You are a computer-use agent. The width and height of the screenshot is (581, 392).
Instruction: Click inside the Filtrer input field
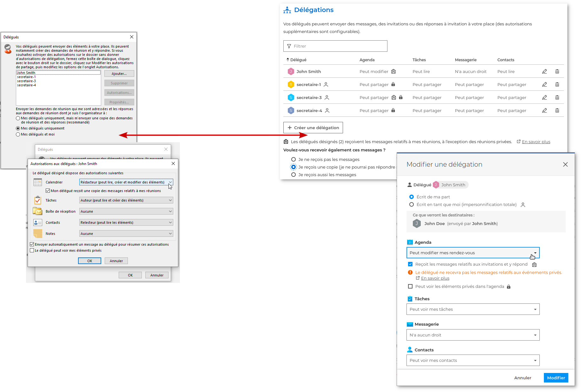tap(335, 46)
